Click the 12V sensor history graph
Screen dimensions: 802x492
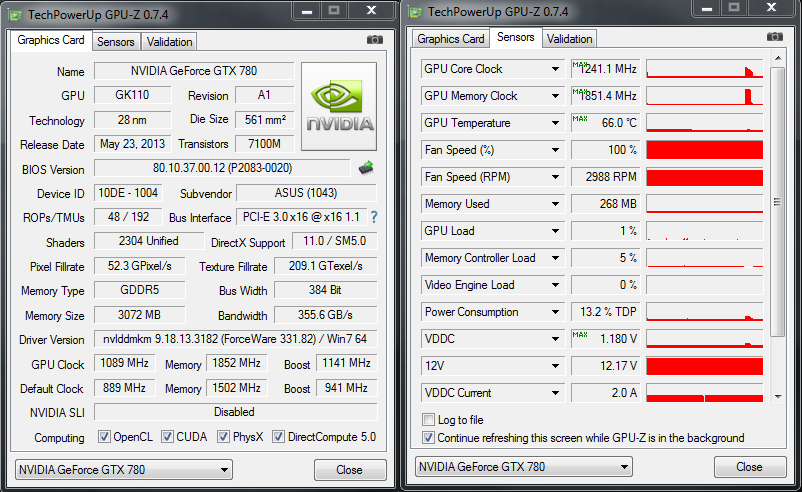[x=705, y=366]
